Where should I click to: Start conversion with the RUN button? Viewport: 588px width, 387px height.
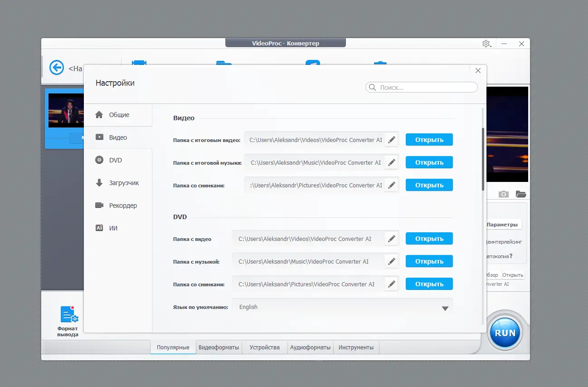[505, 333]
